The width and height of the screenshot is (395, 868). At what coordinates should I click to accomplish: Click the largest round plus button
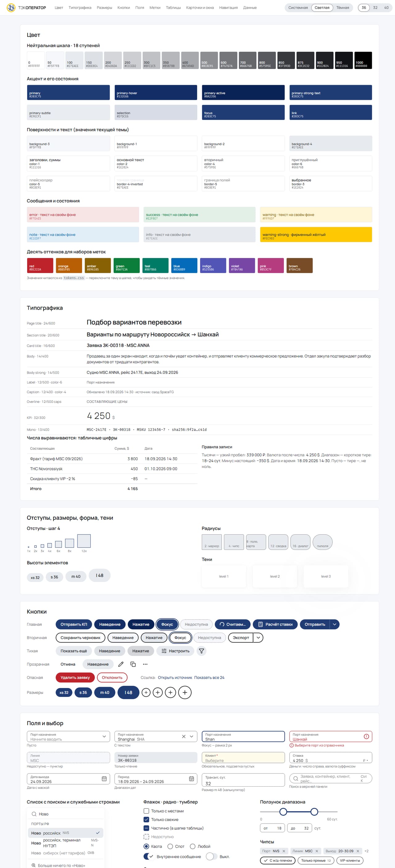click(x=185, y=692)
